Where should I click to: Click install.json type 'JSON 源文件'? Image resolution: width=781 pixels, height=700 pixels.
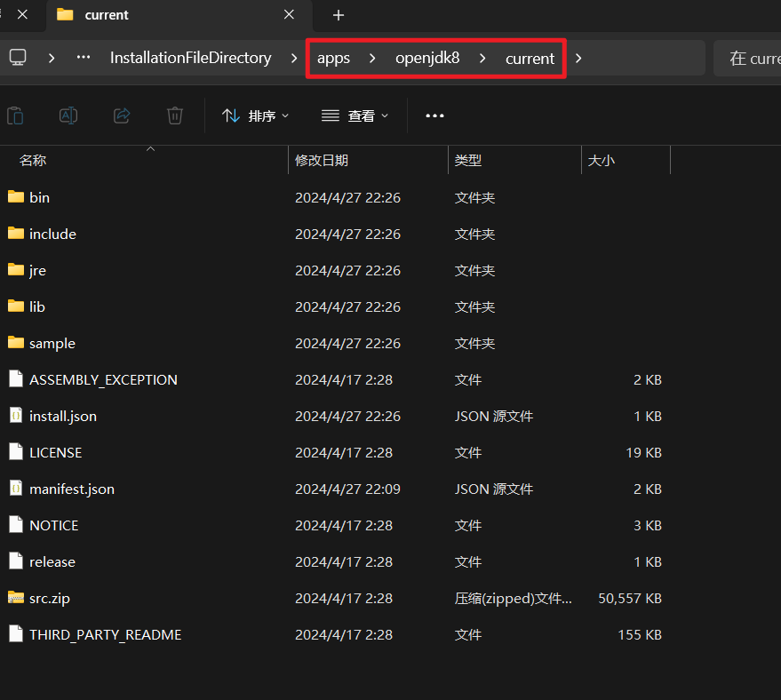point(494,417)
